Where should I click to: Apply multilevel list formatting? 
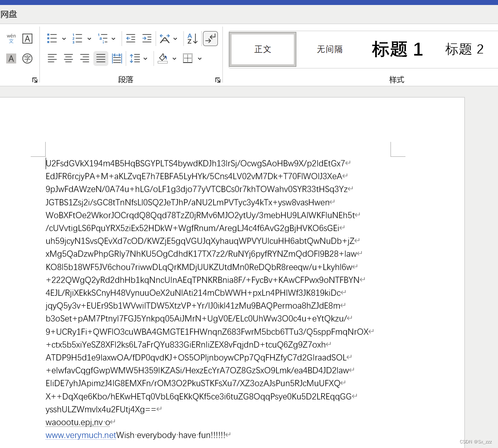[x=103, y=39]
